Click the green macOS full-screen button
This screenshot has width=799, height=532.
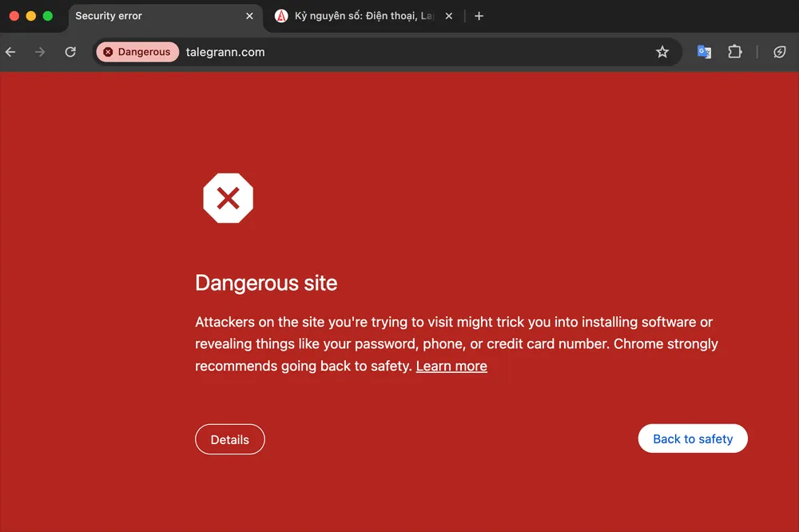48,14
